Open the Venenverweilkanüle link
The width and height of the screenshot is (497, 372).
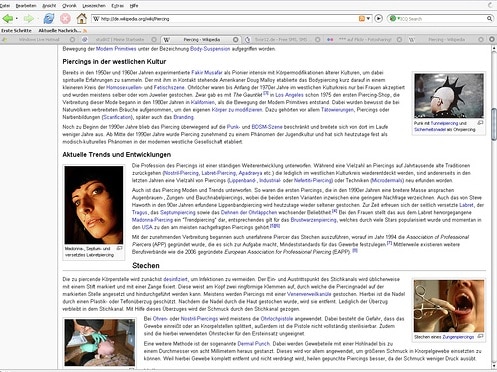click(x=309, y=294)
